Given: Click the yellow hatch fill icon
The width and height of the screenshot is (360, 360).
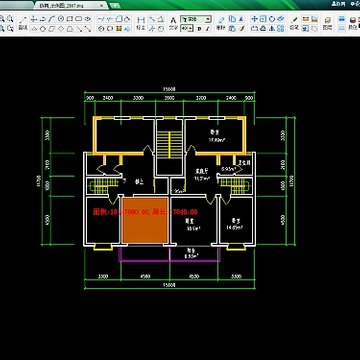Looking at the screenshot, I should click(118, 29).
